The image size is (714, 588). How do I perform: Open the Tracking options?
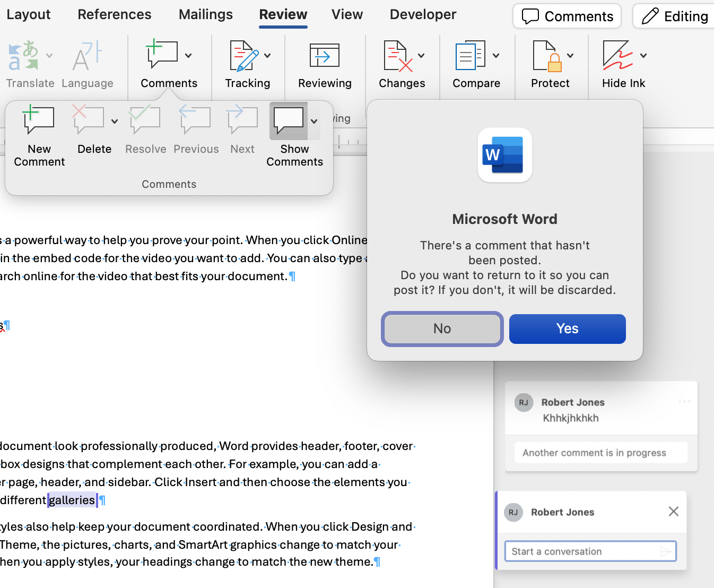[247, 64]
